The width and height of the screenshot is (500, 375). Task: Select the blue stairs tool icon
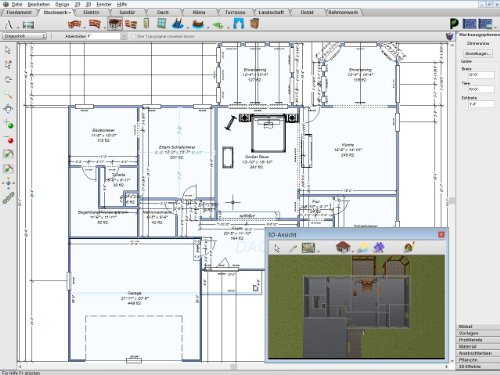pyautogui.click(x=177, y=24)
